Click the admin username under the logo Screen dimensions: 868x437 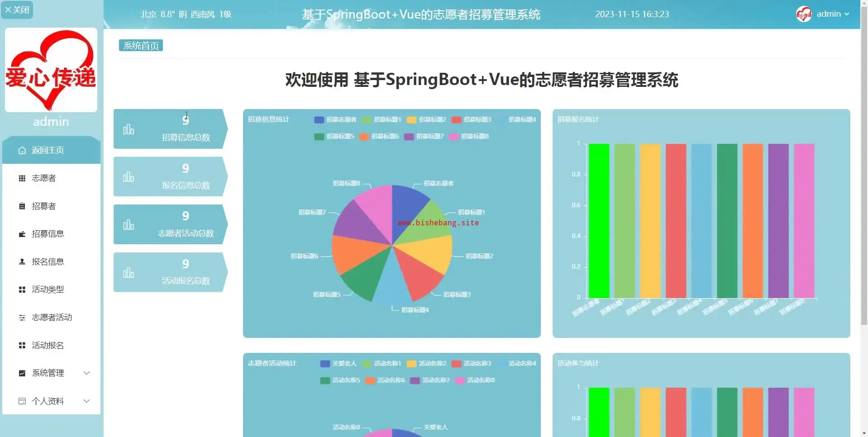click(51, 122)
